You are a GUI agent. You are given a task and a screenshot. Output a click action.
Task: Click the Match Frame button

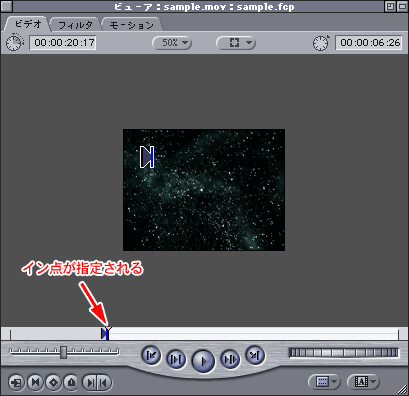[x=16, y=382]
